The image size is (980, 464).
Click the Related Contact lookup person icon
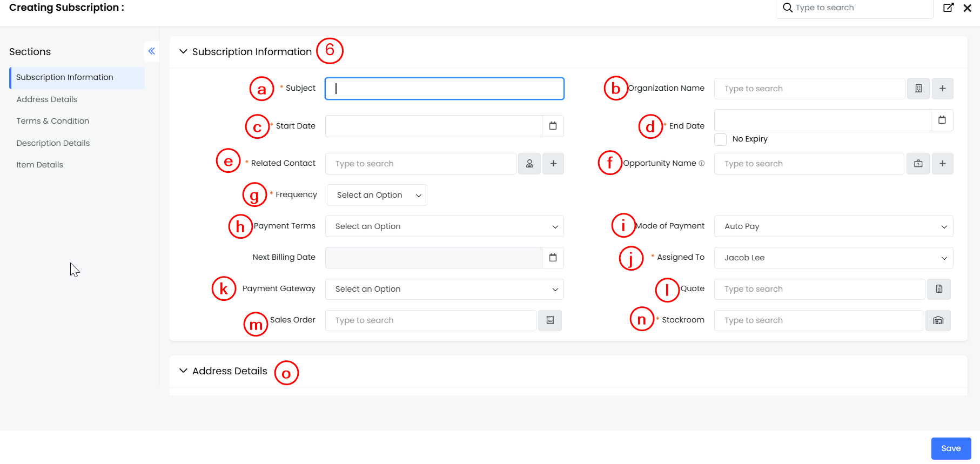[x=529, y=164]
